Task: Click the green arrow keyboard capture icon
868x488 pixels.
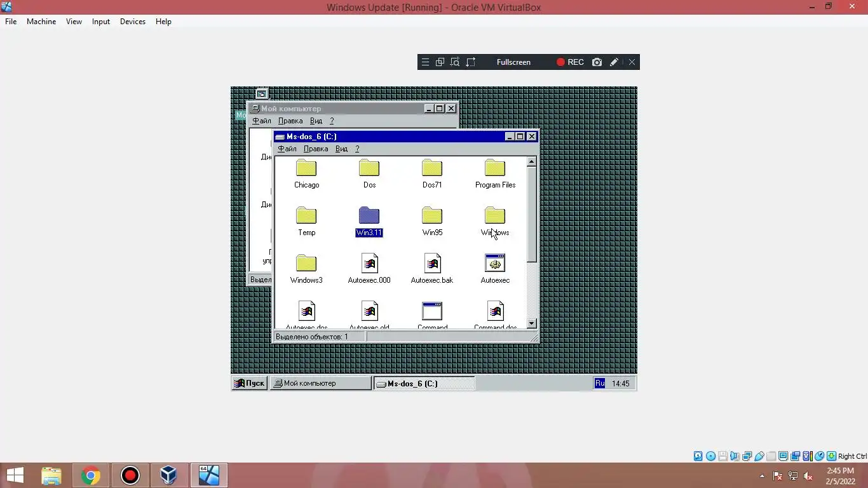Action: (x=831, y=456)
